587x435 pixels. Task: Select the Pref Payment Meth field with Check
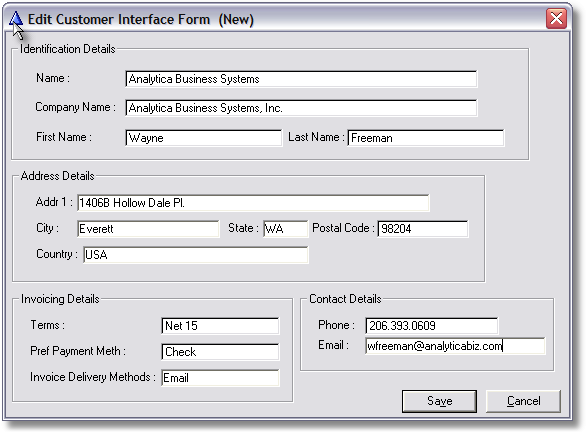coord(220,352)
